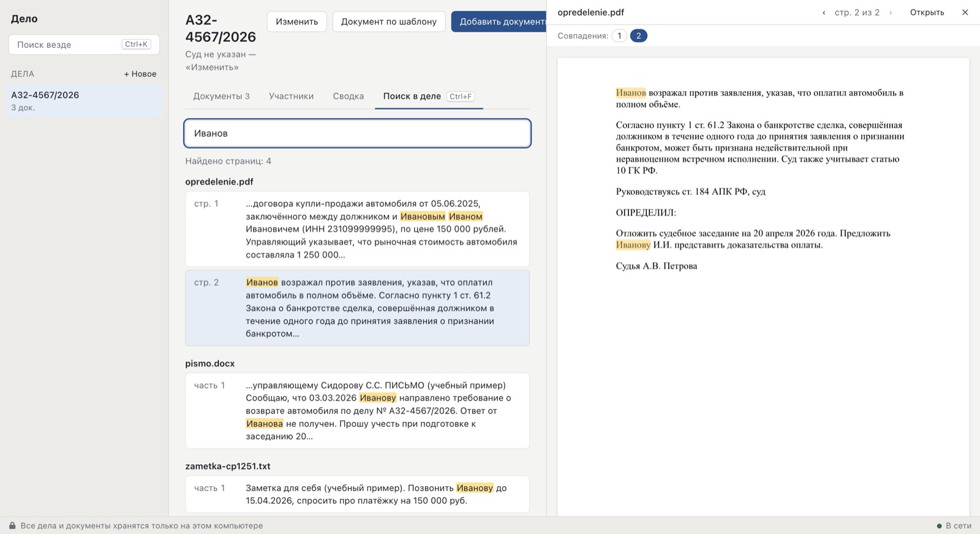
Task: Select the Поиск в деле tab
Action: coord(429,96)
